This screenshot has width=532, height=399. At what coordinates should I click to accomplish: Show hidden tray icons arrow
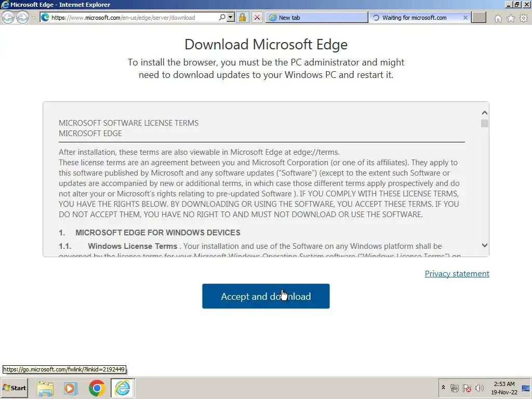[443, 388]
